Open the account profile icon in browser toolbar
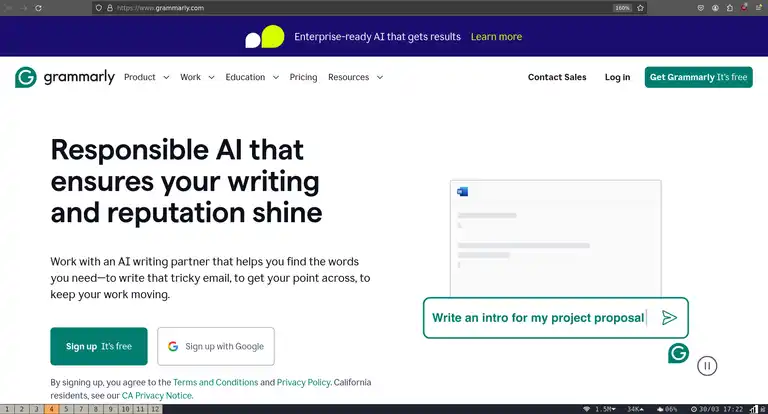Screen dimensions: 768x414 point(716,8)
